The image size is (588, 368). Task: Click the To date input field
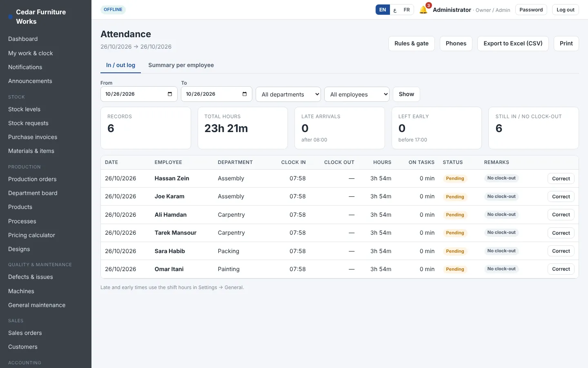[x=216, y=94]
